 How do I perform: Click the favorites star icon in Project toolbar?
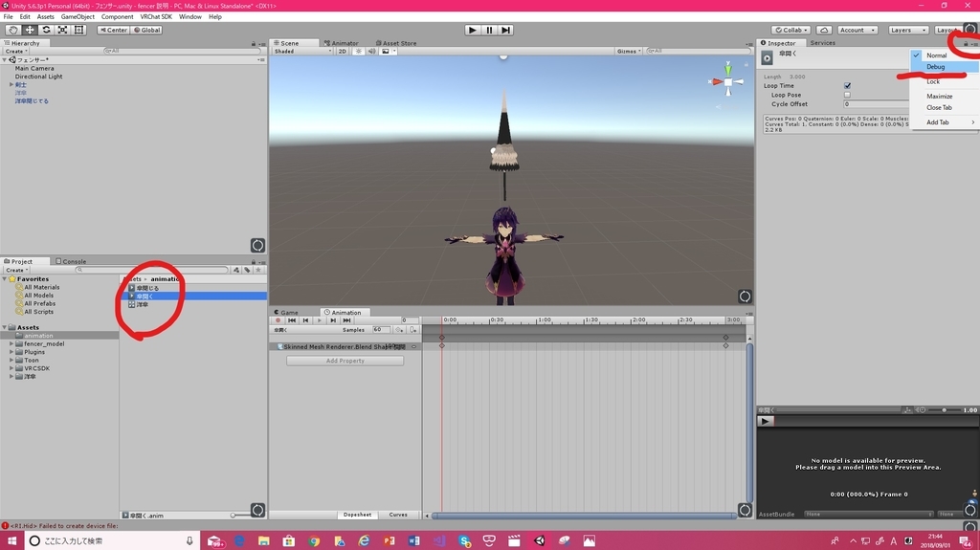pyautogui.click(x=258, y=270)
